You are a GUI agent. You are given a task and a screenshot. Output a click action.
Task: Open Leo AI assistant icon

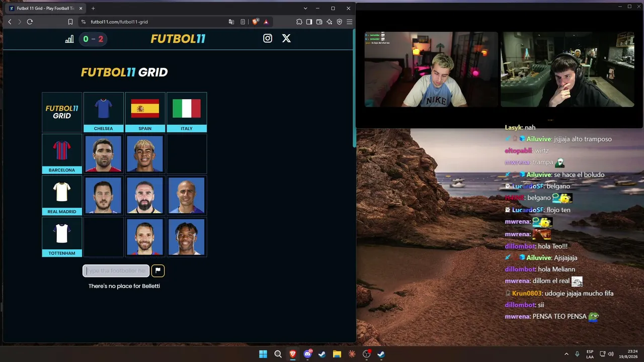click(330, 22)
